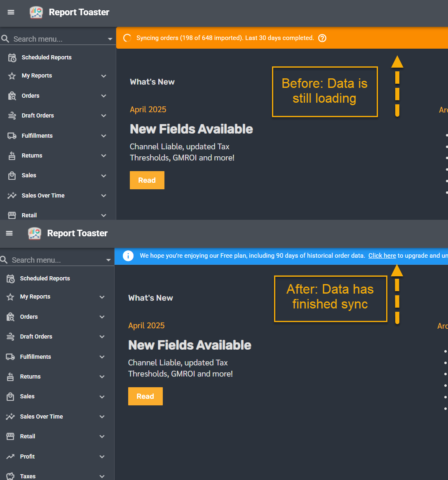The width and height of the screenshot is (448, 480).
Task: Click the info icon in blue Free plan banner
Action: click(x=128, y=256)
